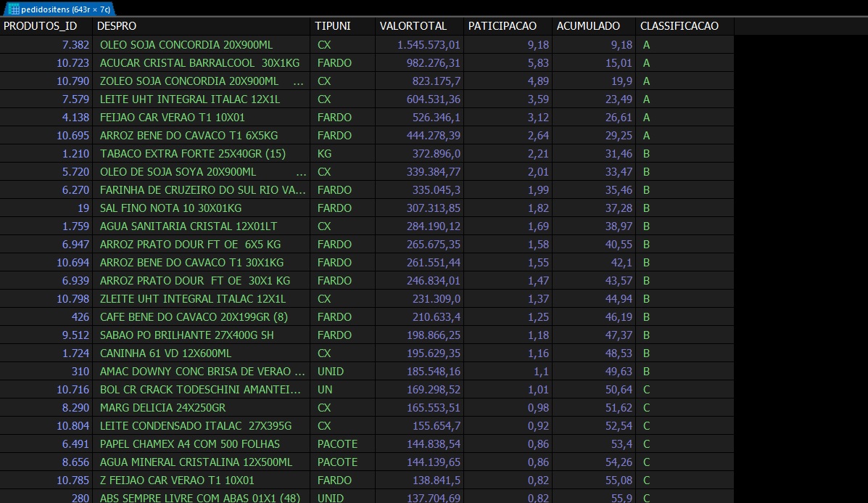Select cell ARROZ BENE DO CAVACO T1 30X1KG
Image resolution: width=868 pixels, height=503 pixels.
coord(202,263)
